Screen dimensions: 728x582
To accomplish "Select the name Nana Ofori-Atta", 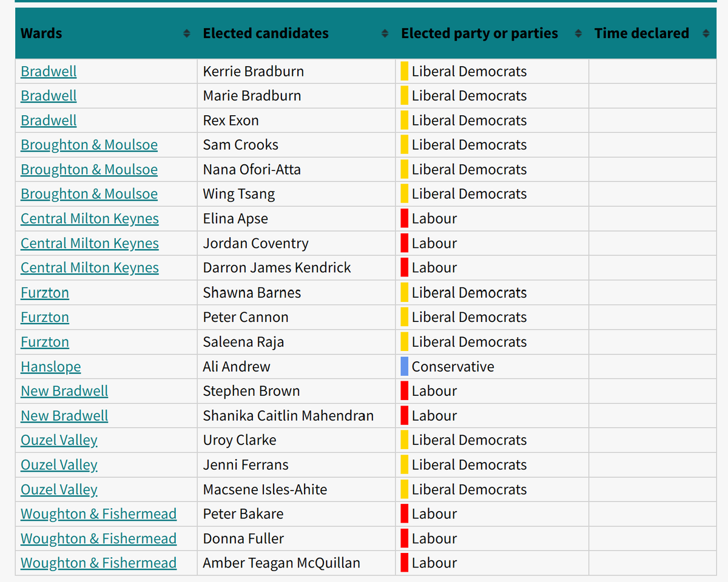I will coord(252,170).
